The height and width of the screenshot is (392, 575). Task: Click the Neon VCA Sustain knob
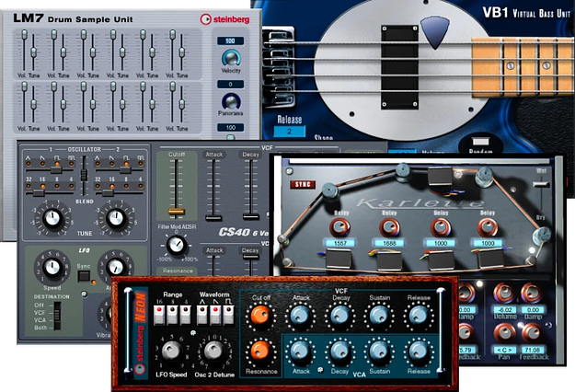380,352
